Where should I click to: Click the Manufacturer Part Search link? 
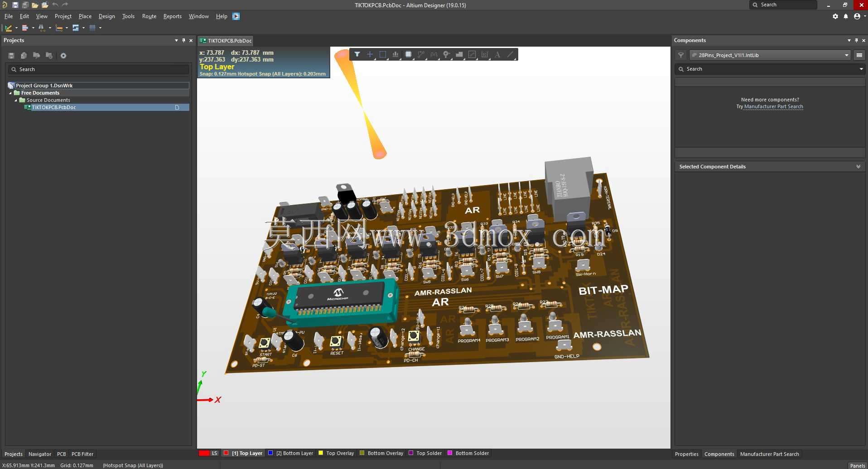(774, 107)
